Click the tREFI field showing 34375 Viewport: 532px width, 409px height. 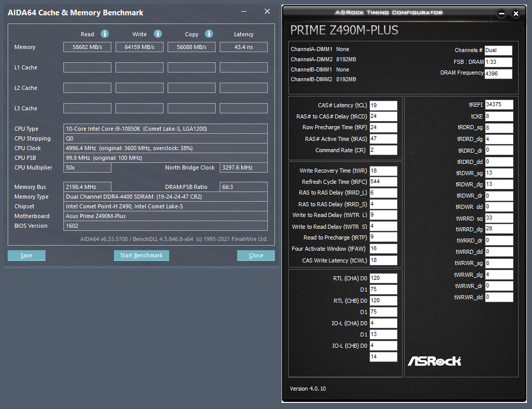pos(499,104)
